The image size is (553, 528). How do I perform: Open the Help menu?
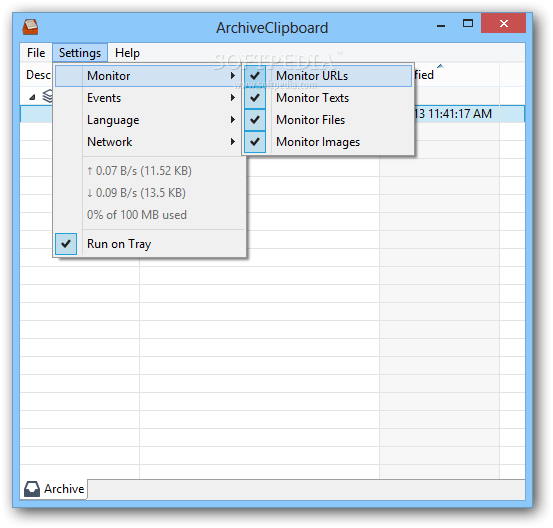[x=127, y=53]
